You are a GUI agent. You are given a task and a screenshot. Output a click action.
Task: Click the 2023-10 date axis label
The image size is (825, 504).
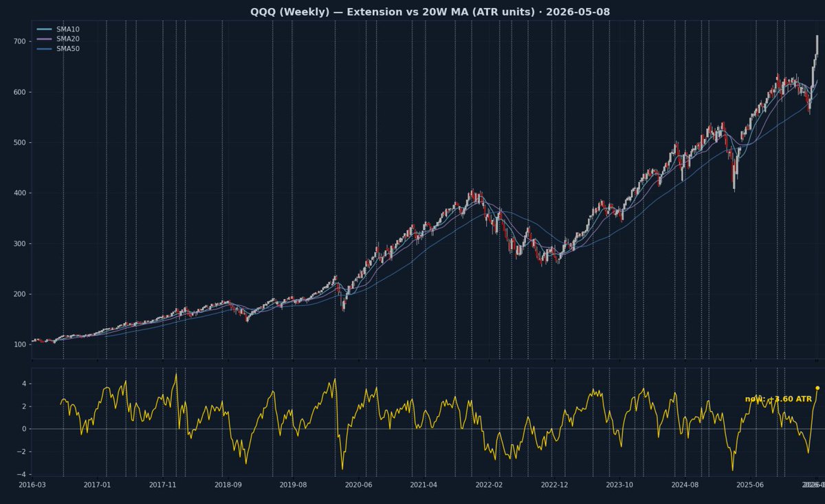[x=619, y=485]
